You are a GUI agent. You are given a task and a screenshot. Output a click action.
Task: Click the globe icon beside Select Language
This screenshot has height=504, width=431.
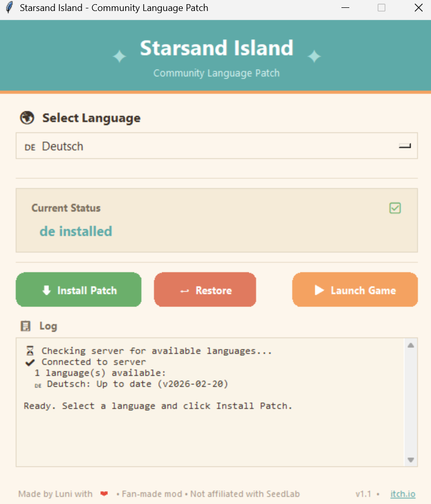pyautogui.click(x=27, y=118)
